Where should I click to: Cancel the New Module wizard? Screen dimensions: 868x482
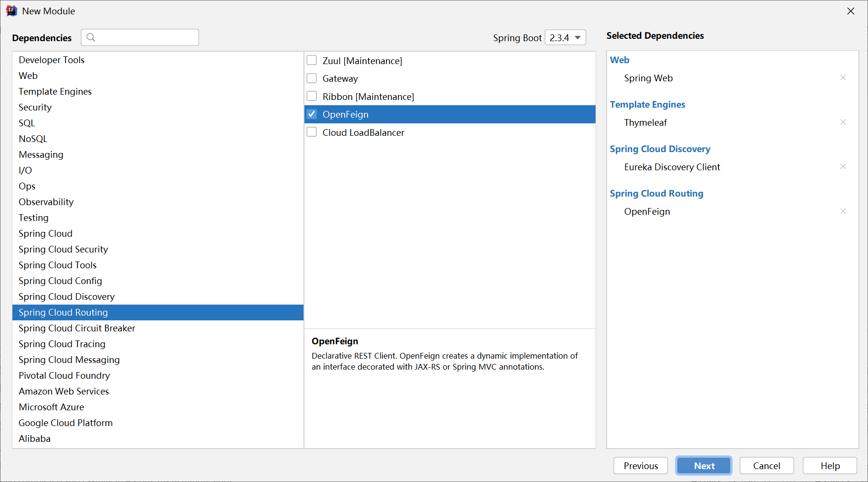[767, 466]
